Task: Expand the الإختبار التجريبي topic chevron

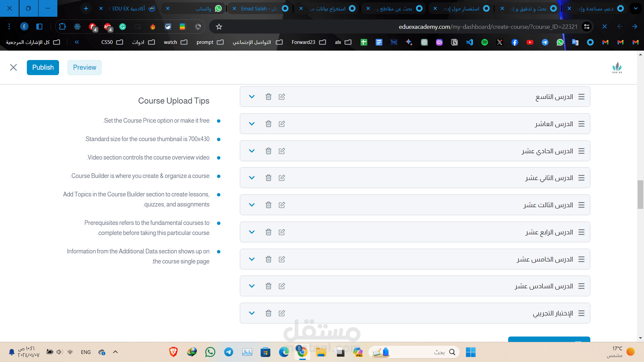Action: [x=252, y=313]
